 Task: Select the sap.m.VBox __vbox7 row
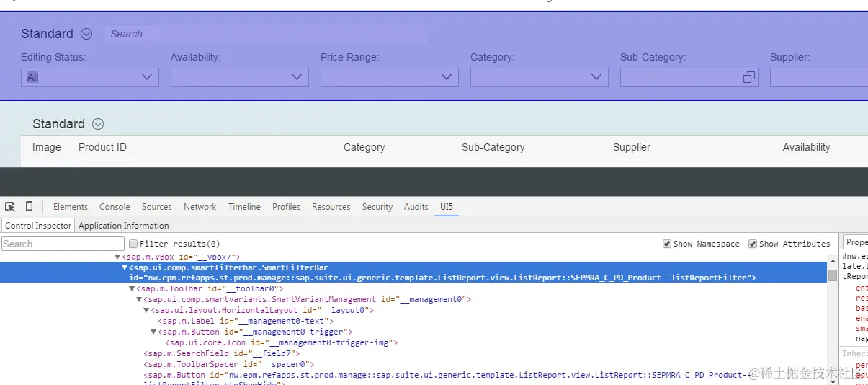[x=181, y=257]
